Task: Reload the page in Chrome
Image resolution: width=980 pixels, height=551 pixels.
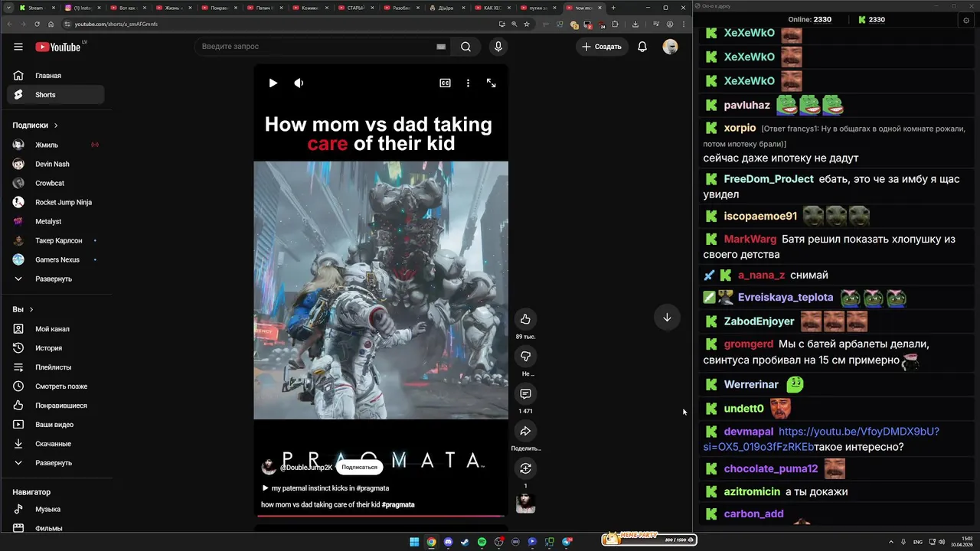Action: pyautogui.click(x=37, y=24)
